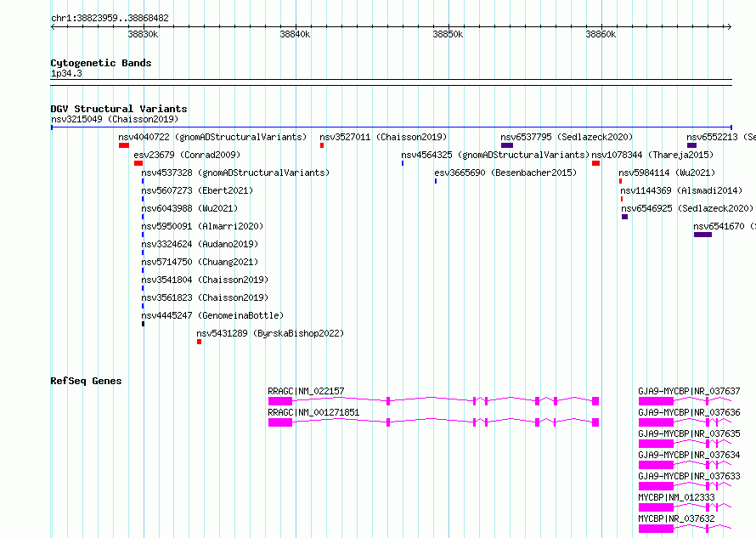Select variant nsv4537328 (gnomADStructuralVariants)
Viewport: 756px width, 538px height.
coord(235,173)
